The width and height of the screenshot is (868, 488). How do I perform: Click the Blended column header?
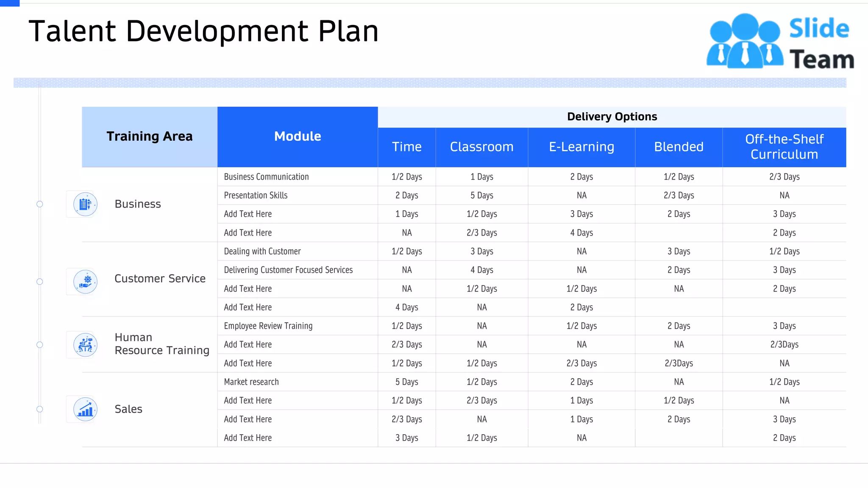pyautogui.click(x=679, y=147)
